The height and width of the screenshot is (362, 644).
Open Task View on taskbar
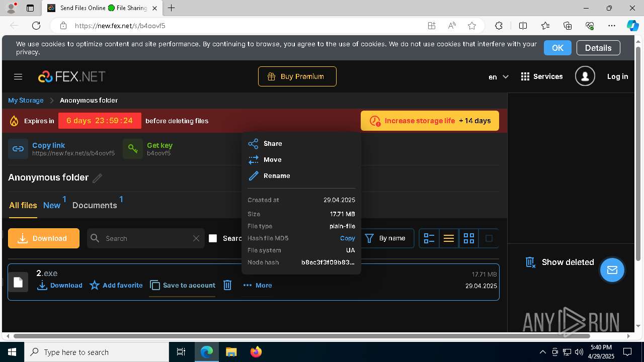pyautogui.click(x=181, y=352)
